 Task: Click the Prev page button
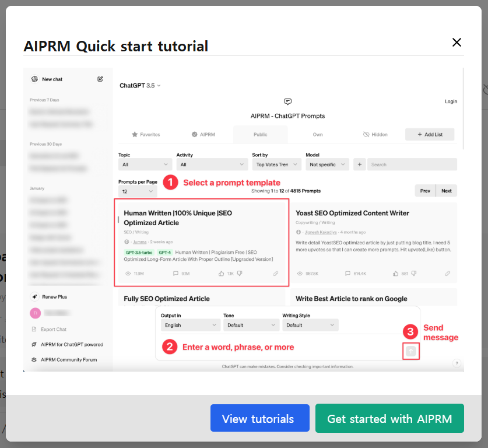click(425, 191)
